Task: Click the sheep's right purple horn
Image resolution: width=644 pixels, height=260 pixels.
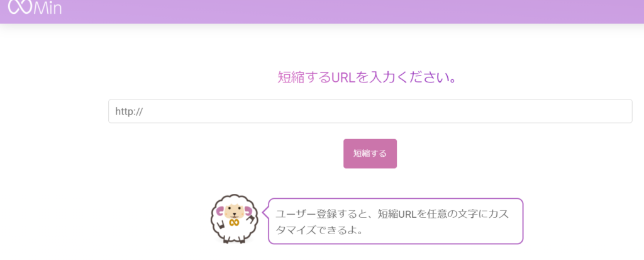Action: click(248, 211)
